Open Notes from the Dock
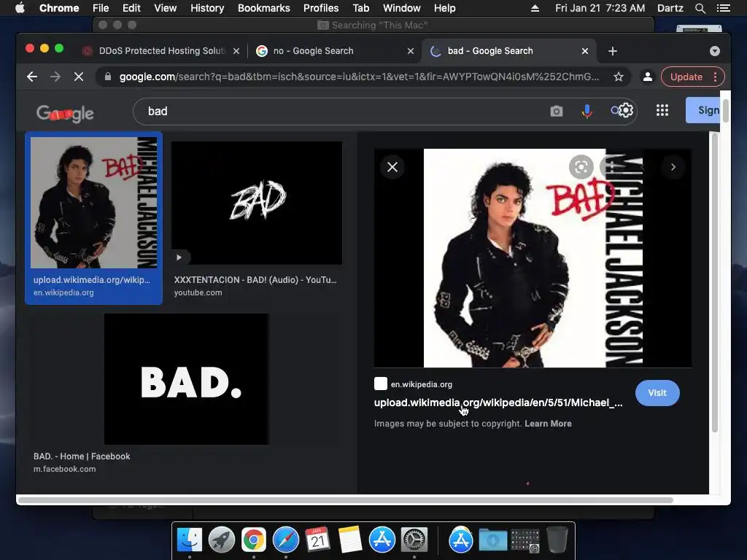The width and height of the screenshot is (747, 560). pyautogui.click(x=350, y=540)
